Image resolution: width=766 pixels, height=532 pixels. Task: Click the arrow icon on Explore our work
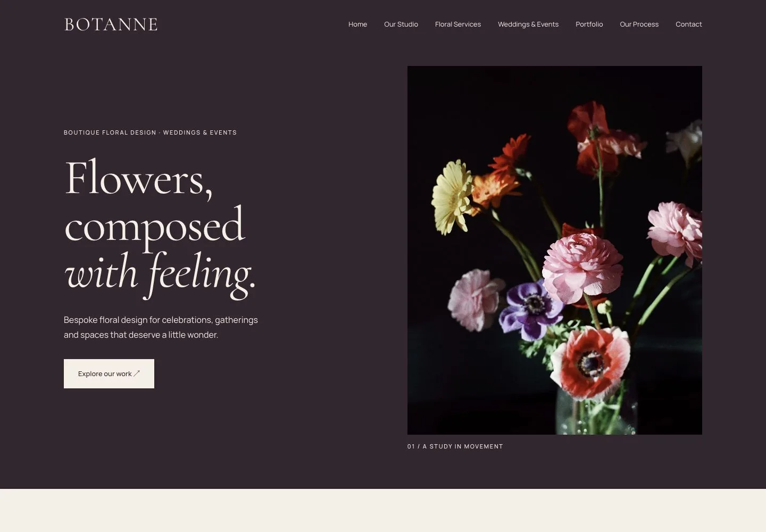[x=137, y=373]
